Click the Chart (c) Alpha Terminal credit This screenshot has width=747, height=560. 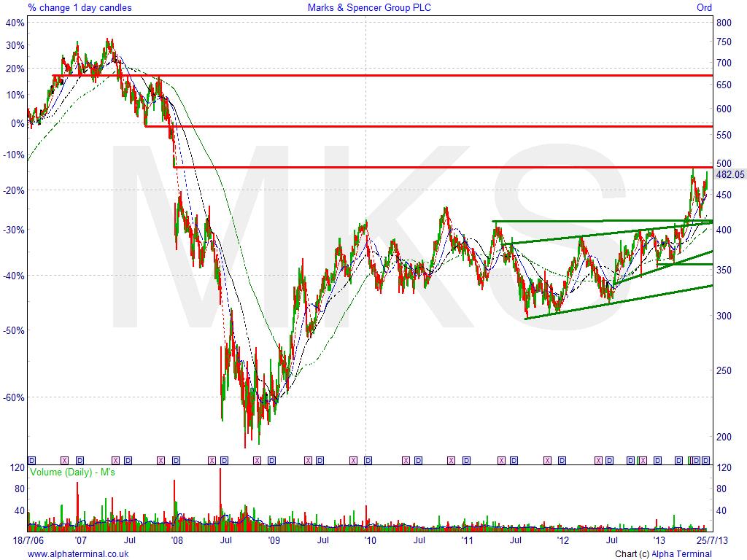point(663,554)
